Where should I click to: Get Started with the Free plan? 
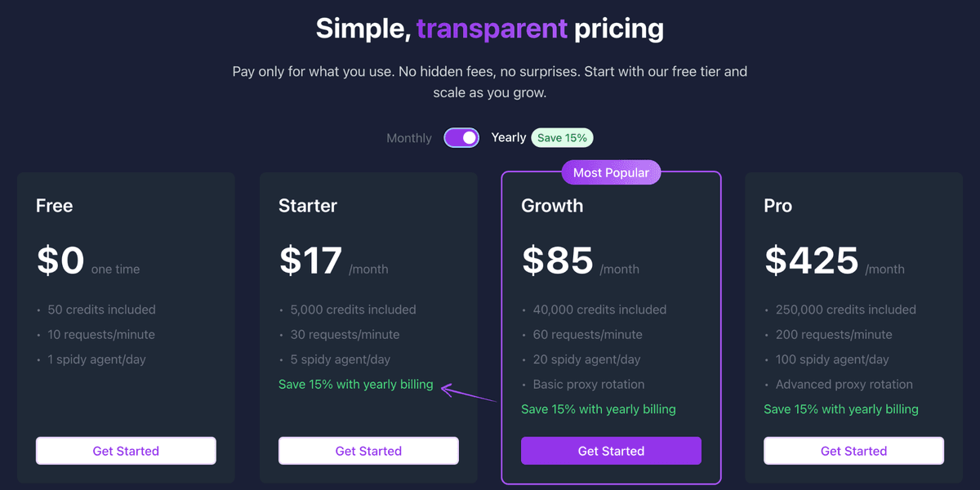[126, 450]
